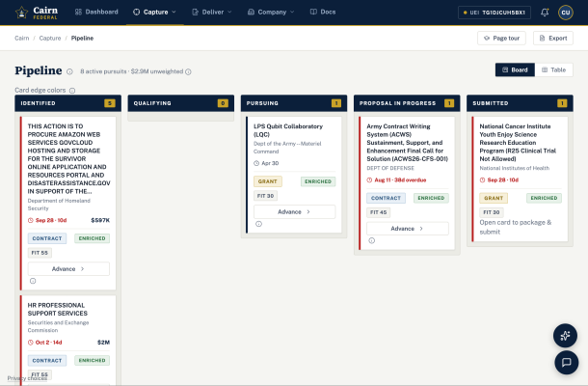Click GRANT tag on LPS Qubit card
The image size is (588, 386).
pyautogui.click(x=268, y=181)
